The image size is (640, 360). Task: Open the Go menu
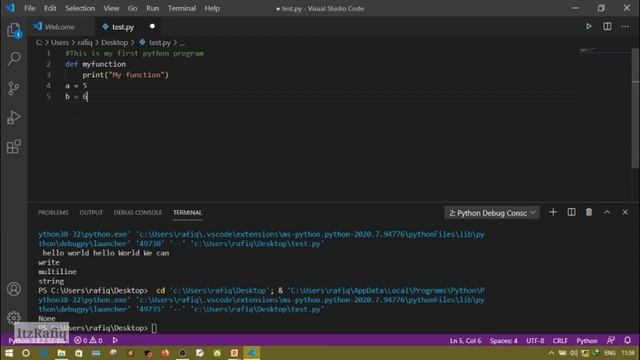click(x=132, y=8)
